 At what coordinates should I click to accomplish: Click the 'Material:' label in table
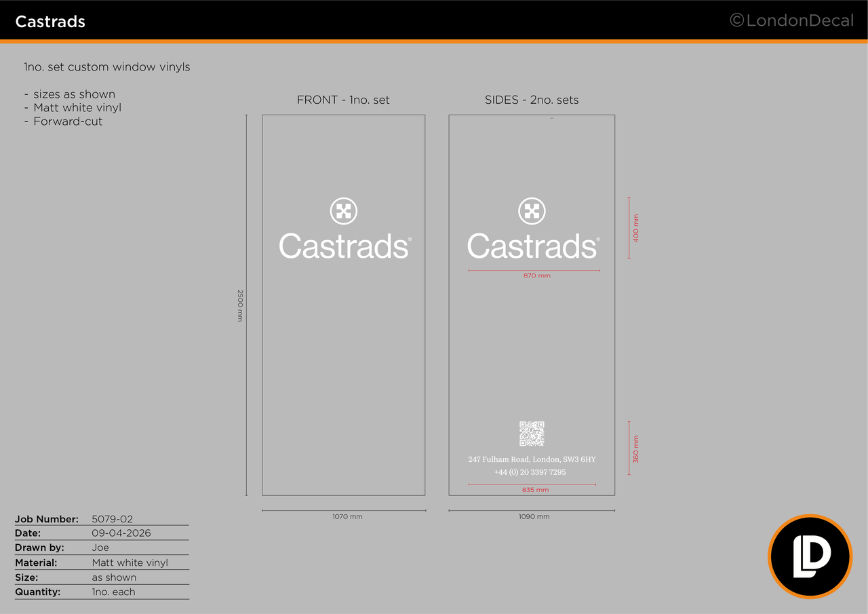coord(36,562)
